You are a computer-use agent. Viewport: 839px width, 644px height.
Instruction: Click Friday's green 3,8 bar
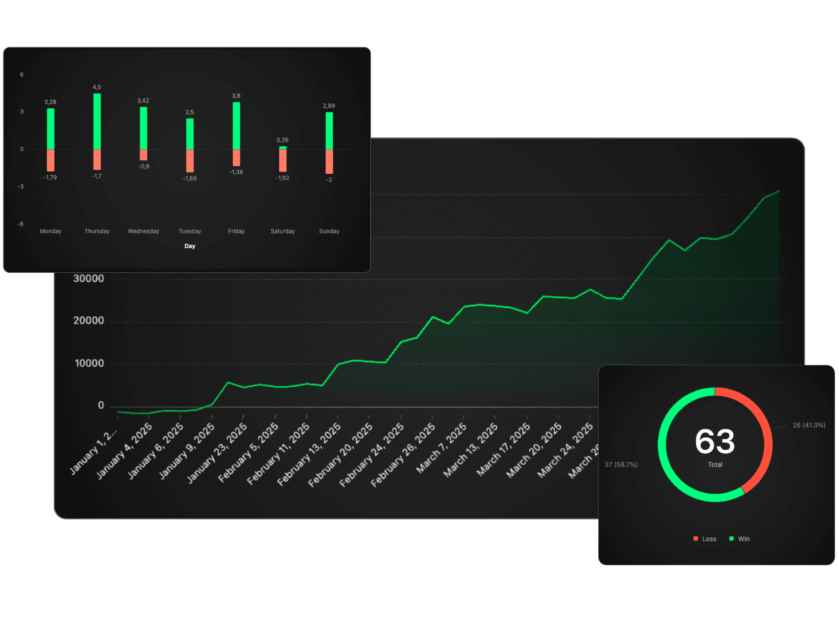(x=236, y=125)
